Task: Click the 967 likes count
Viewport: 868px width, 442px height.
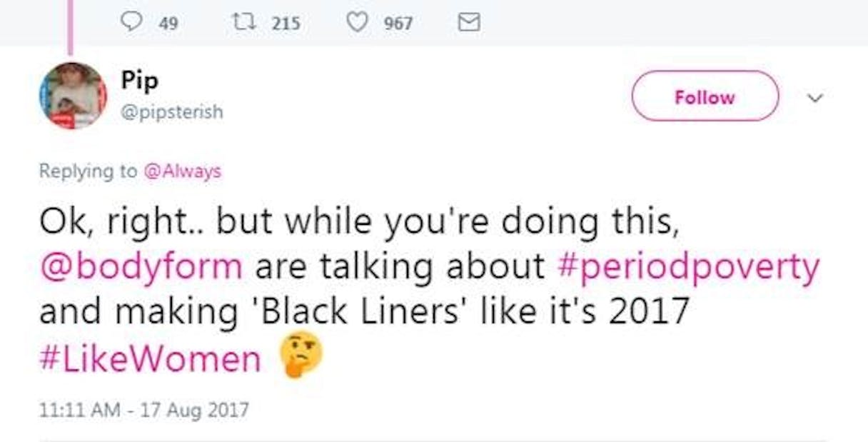Action: pos(398,24)
